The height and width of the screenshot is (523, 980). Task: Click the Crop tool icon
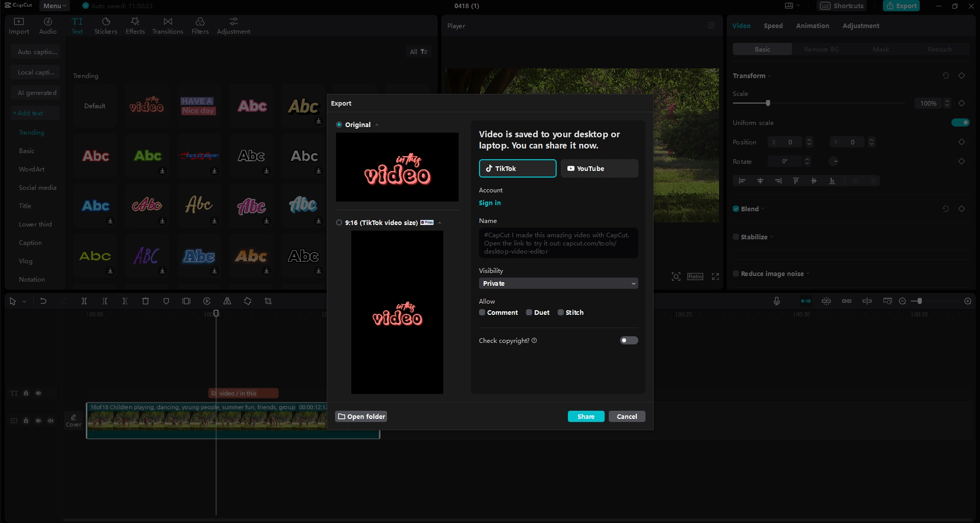point(268,301)
